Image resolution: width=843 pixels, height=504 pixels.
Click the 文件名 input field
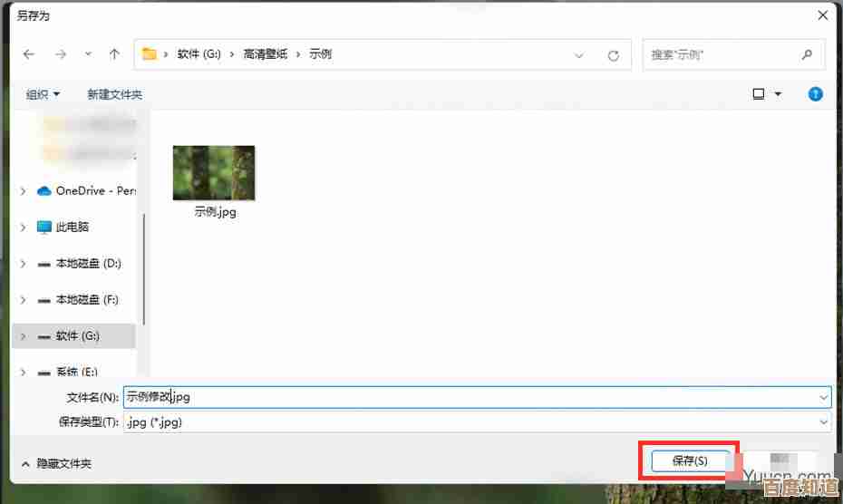(471, 397)
